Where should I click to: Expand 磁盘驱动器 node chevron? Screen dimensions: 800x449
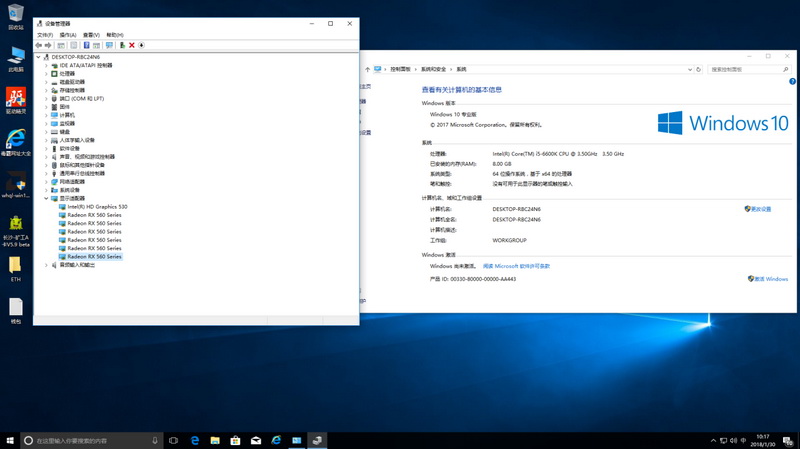(46, 82)
